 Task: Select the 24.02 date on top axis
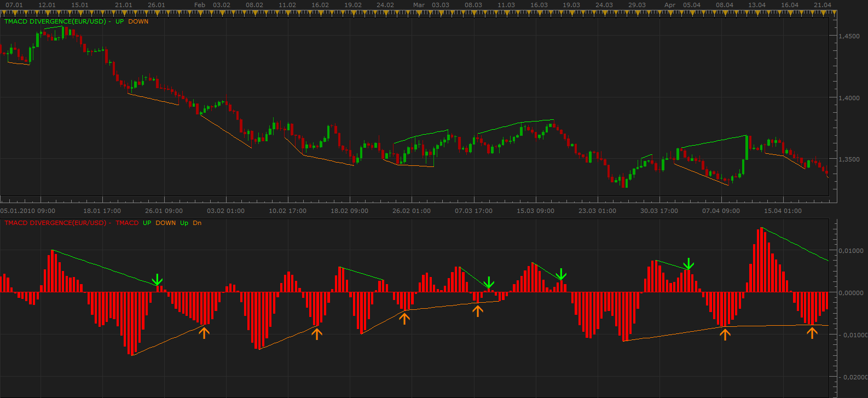pyautogui.click(x=385, y=5)
